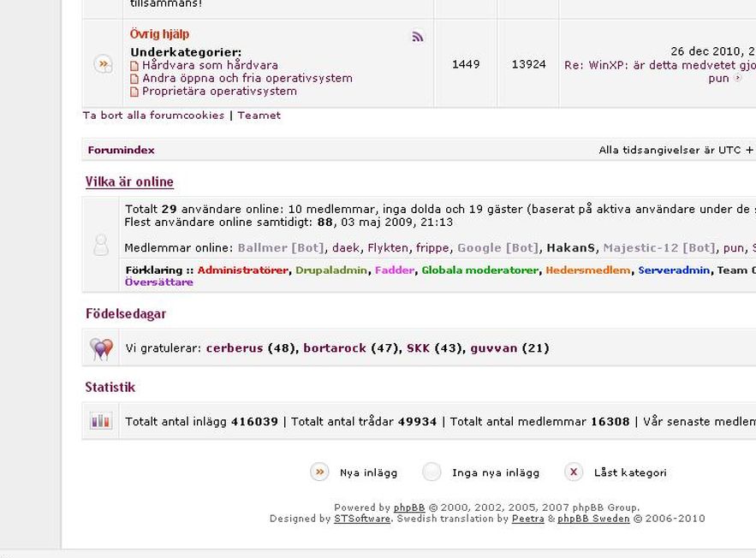Open birthday member SKK profile
The height and width of the screenshot is (558, 756).
coord(418,348)
